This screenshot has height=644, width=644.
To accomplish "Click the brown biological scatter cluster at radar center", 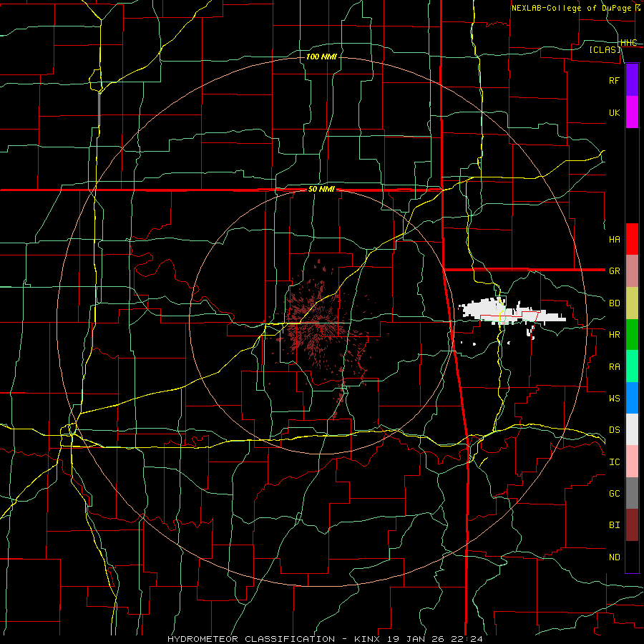I will point(318,324).
